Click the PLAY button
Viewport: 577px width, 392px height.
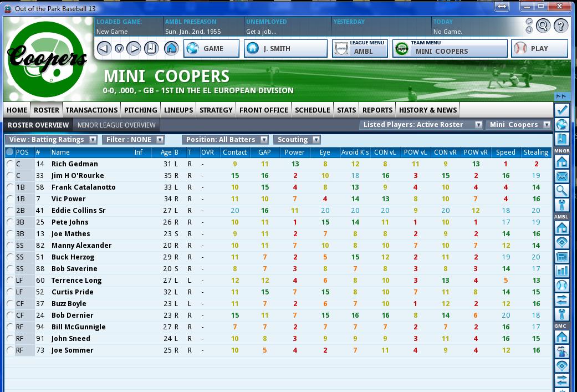tap(539, 48)
